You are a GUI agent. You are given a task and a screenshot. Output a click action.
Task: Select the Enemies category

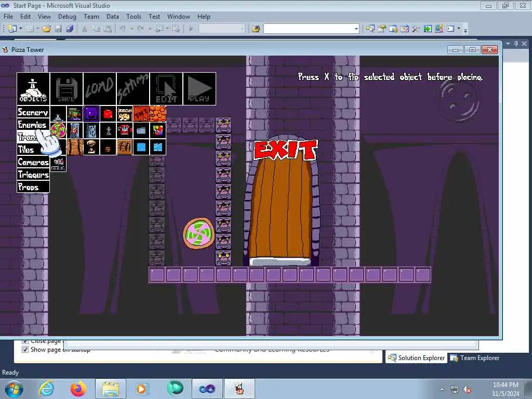tap(33, 125)
